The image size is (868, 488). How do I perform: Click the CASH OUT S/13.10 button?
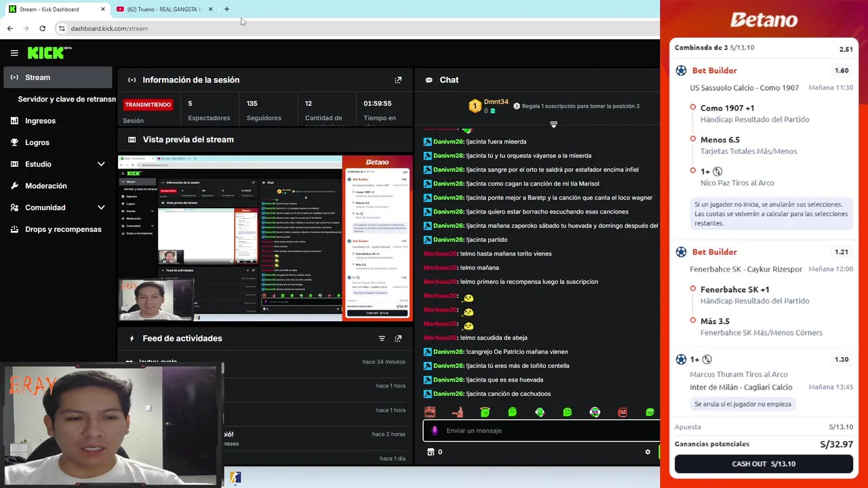click(764, 464)
